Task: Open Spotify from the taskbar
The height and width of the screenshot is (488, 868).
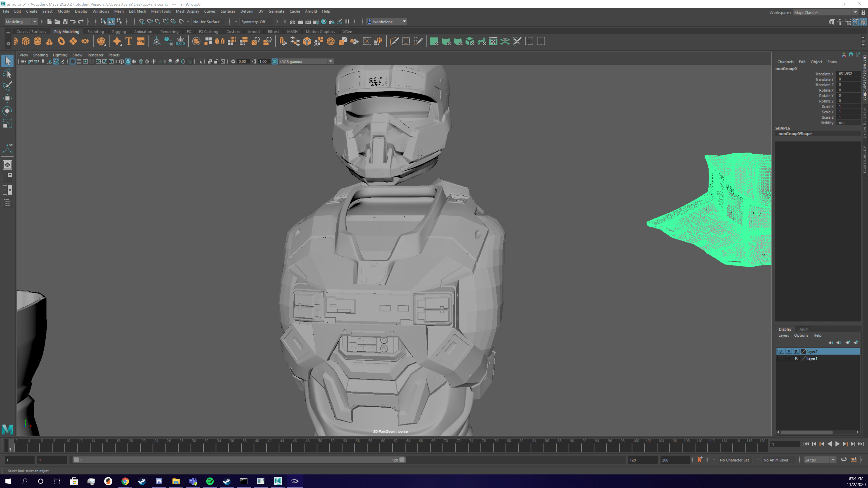Action: click(210, 481)
